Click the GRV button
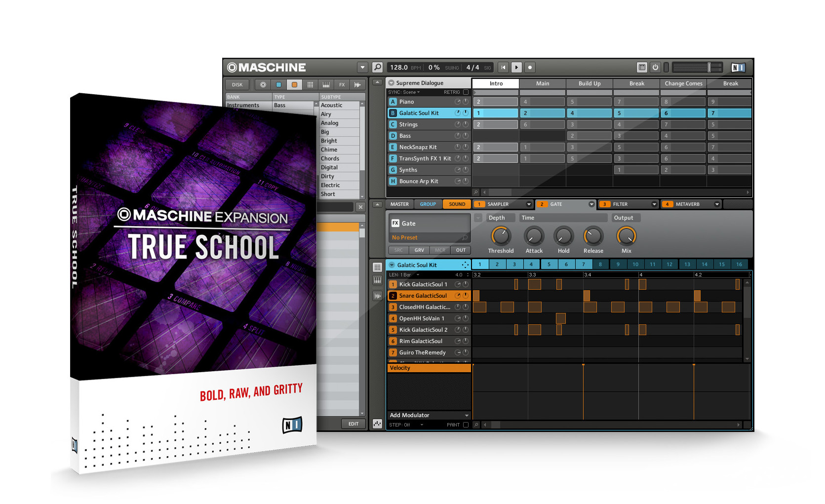Viewport: 825px width, 504px height. click(419, 250)
